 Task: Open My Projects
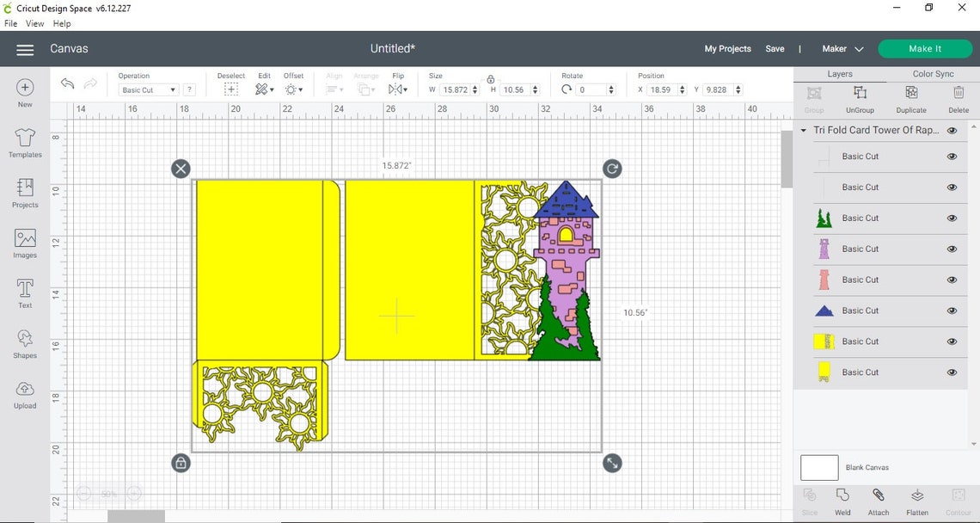pos(726,48)
